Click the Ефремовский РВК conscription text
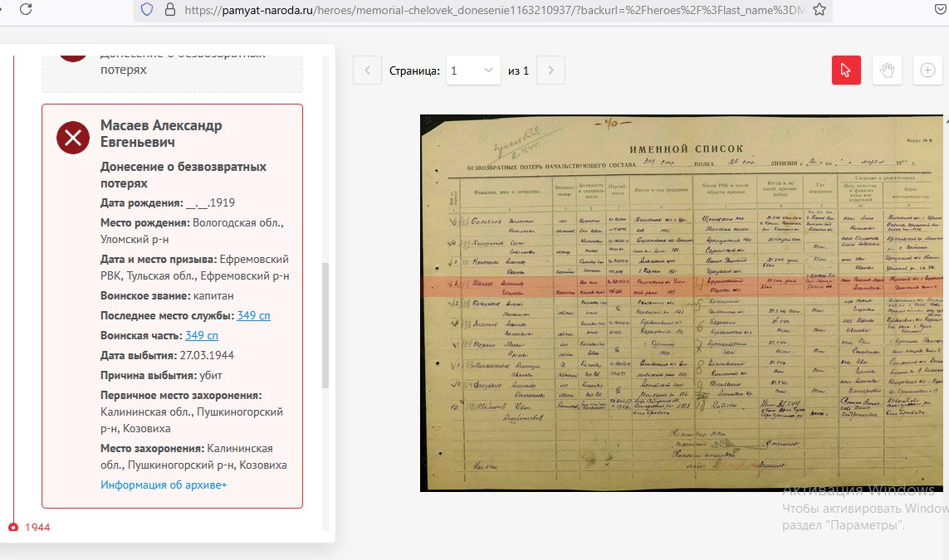 point(195,267)
